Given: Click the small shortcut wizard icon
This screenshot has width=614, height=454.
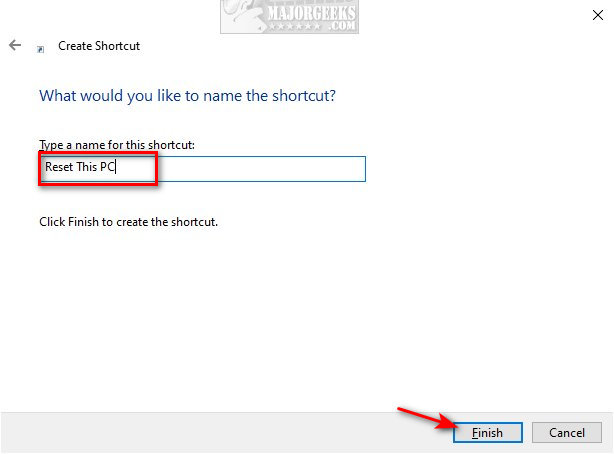Looking at the screenshot, I should 40,49.
